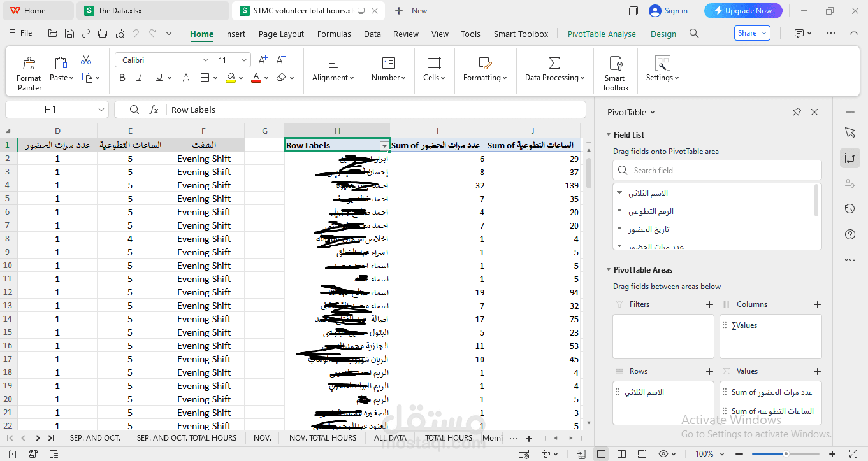This screenshot has height=461, width=868.
Task: Switch to TOTAL HOURS sheet tab
Action: (x=449, y=438)
